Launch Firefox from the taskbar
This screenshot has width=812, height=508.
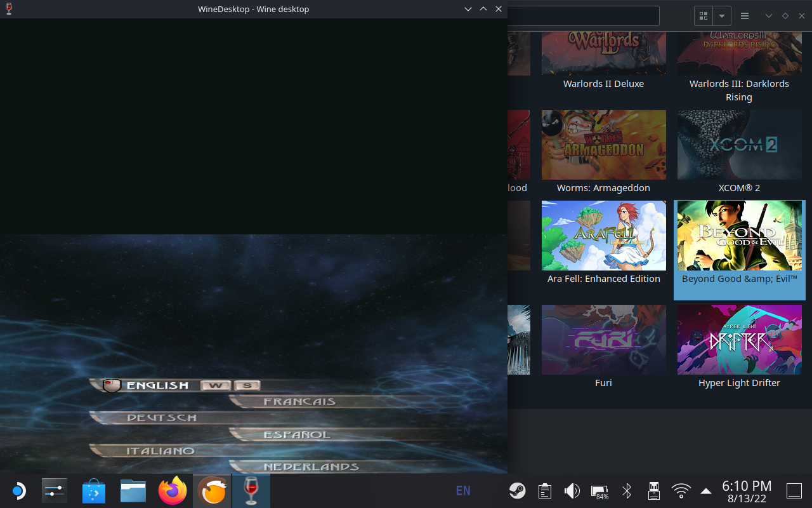click(173, 491)
